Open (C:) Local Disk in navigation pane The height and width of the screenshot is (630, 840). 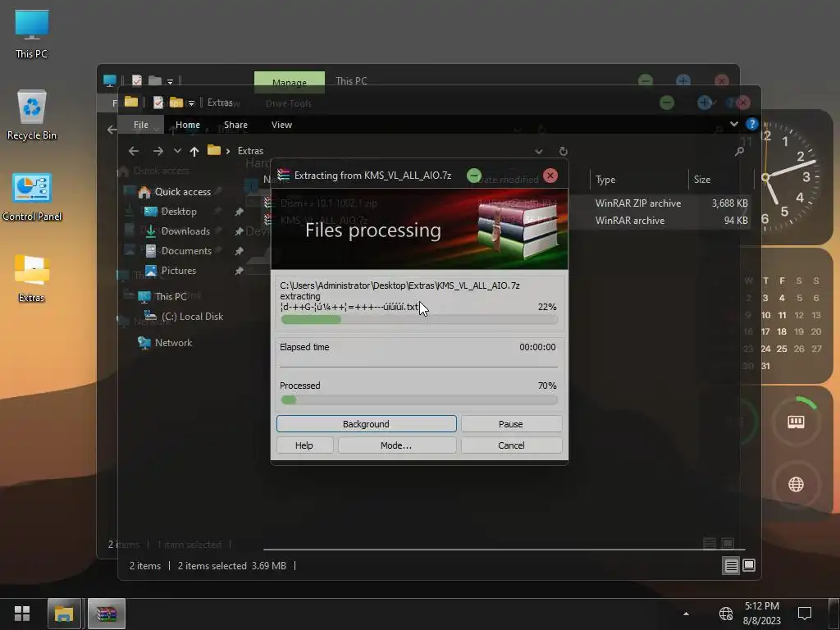coord(184,317)
